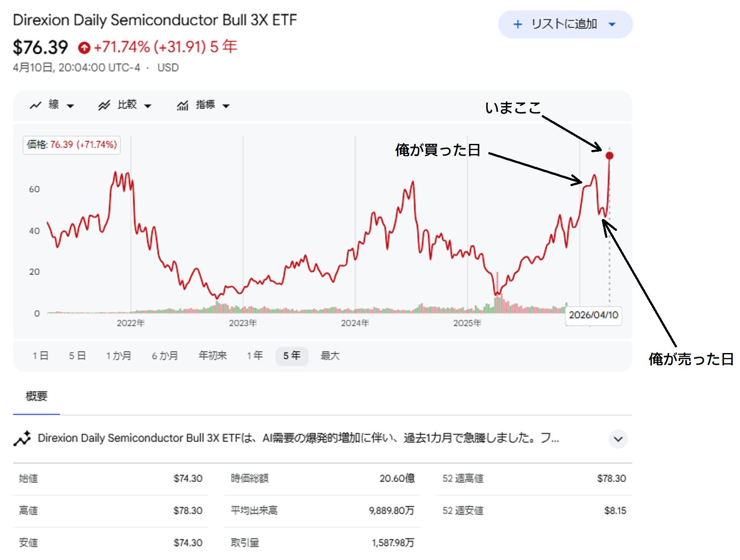Click the AI sparkle trend icon
Image resolution: width=740 pixels, height=560 pixels.
22,438
